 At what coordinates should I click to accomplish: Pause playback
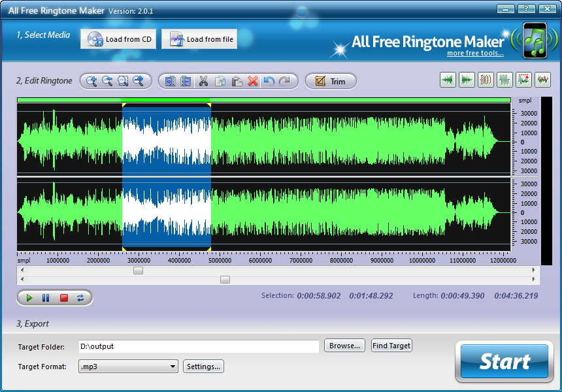46,298
